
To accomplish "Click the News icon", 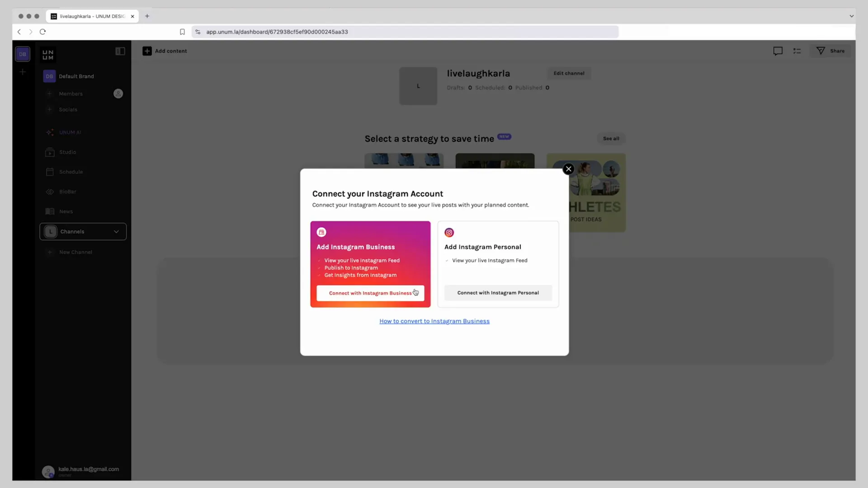I will [50, 212].
